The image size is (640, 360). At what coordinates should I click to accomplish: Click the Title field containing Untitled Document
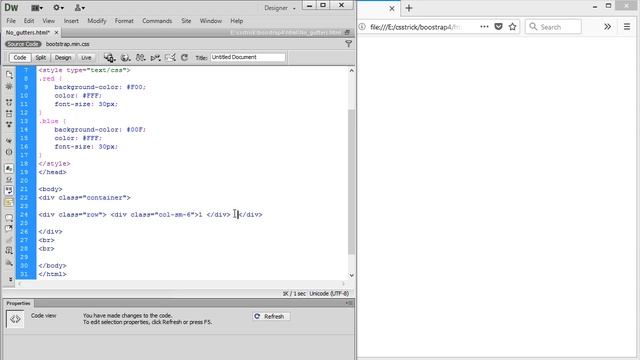click(248, 58)
